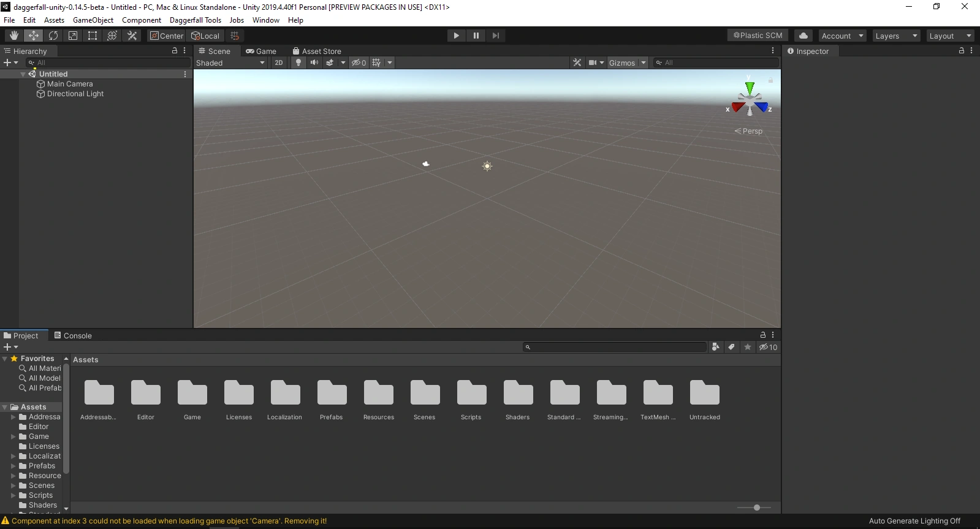This screenshot has width=980, height=529.
Task: Open Scene view panel options menu
Action: (773, 51)
